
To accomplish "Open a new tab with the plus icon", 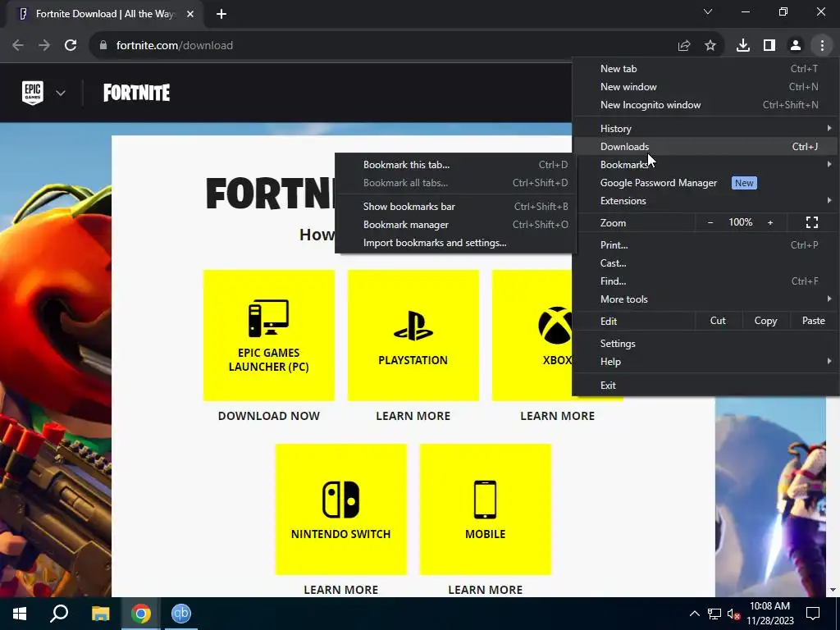I will click(x=221, y=14).
